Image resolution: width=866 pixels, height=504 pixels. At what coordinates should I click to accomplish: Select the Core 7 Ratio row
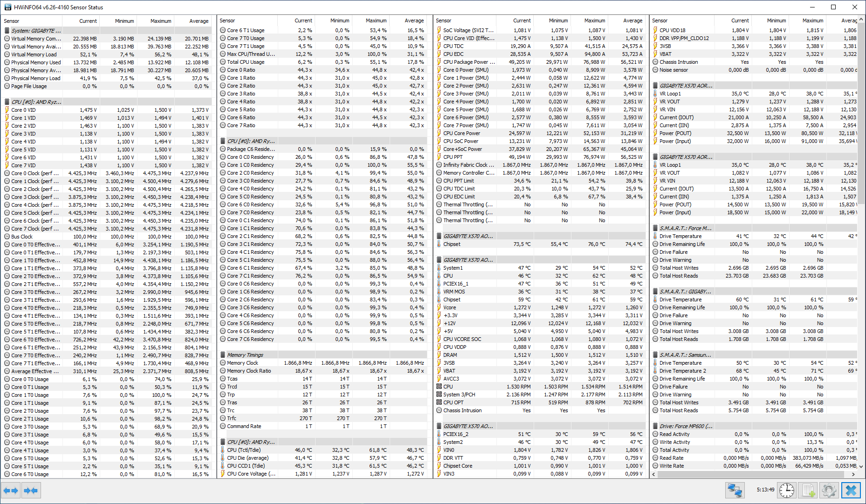tap(323, 125)
